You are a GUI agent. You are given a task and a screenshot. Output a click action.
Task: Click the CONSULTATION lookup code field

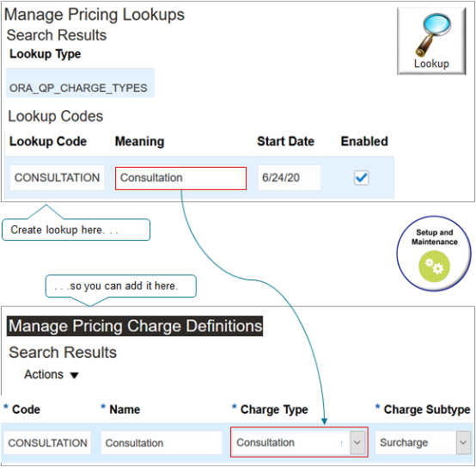coord(57,178)
